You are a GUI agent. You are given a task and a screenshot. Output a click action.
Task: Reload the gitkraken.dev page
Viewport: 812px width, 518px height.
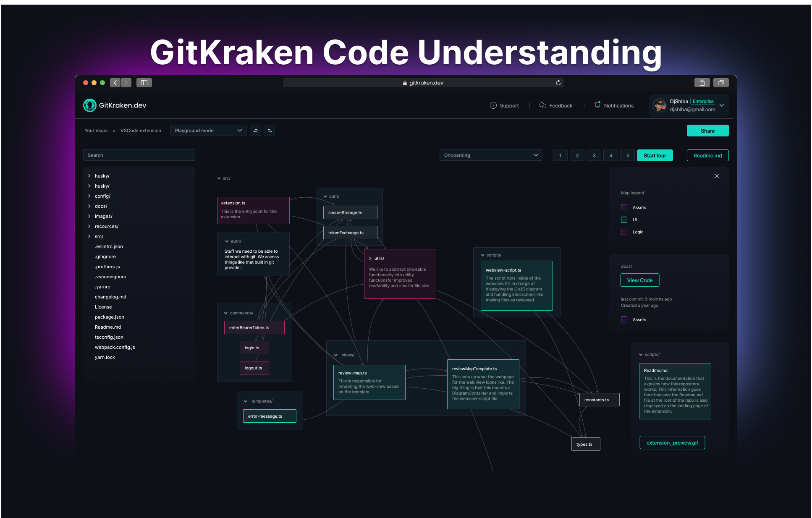(558, 83)
